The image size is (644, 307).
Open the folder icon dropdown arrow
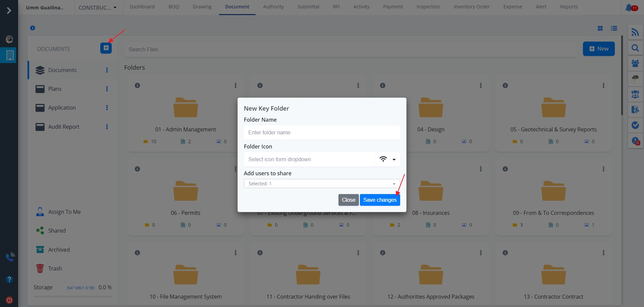(x=394, y=160)
